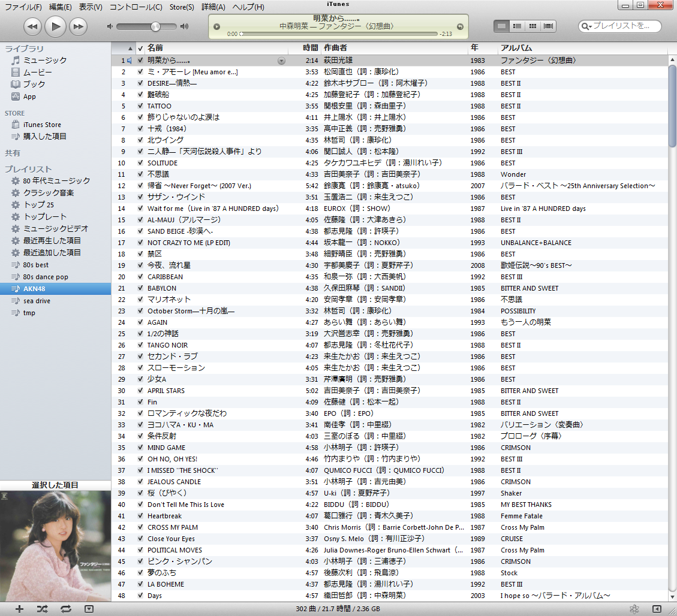
Task: Open the ミュージックビデオ smart playlist
Action: [x=55, y=229]
